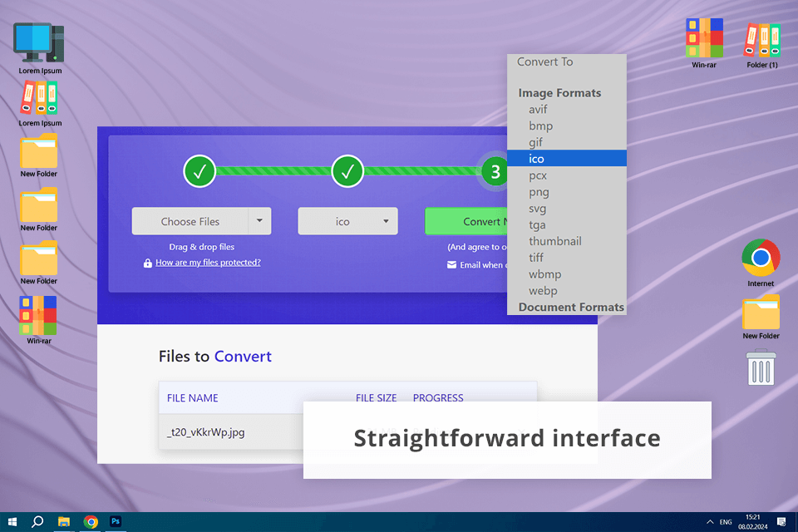Select avif in the format list
Image resolution: width=798 pixels, height=532 pixels.
(567, 110)
